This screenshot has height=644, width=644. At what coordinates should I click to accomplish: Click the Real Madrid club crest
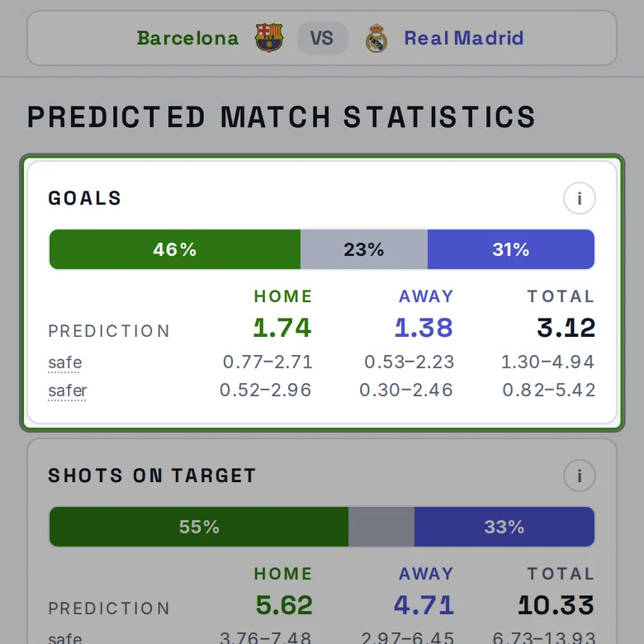pos(376,38)
